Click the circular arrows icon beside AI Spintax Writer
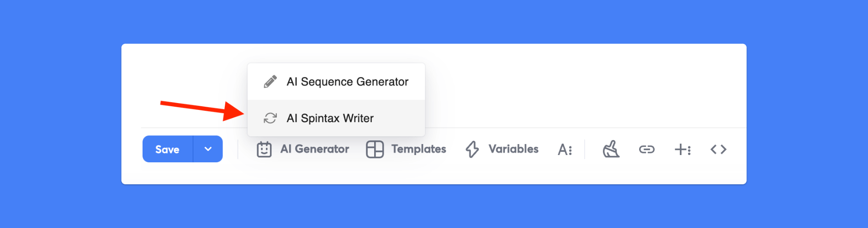 coord(270,118)
